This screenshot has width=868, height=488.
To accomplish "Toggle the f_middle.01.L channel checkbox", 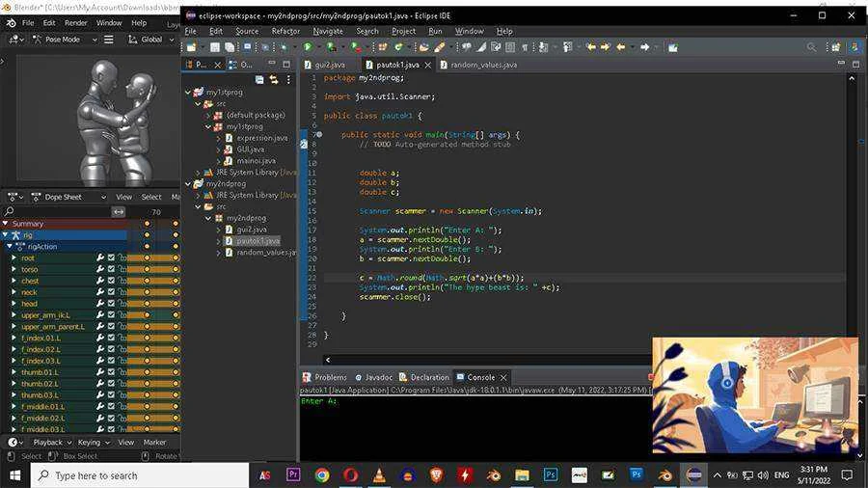I will coord(111,406).
